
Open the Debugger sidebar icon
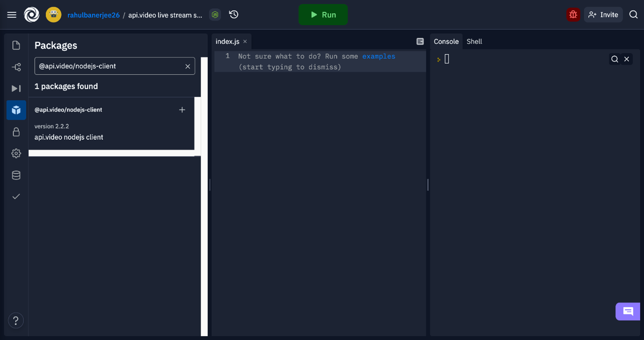(16, 88)
